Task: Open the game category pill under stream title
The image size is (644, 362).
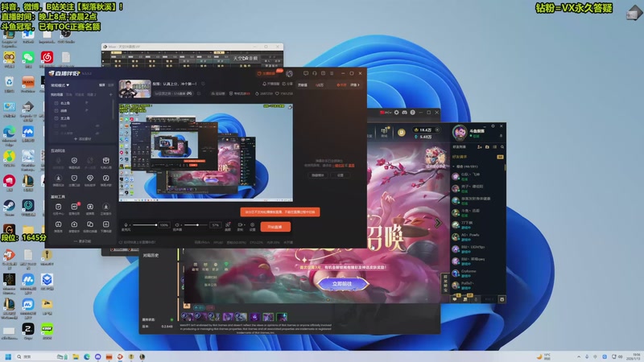Action: pos(174,93)
